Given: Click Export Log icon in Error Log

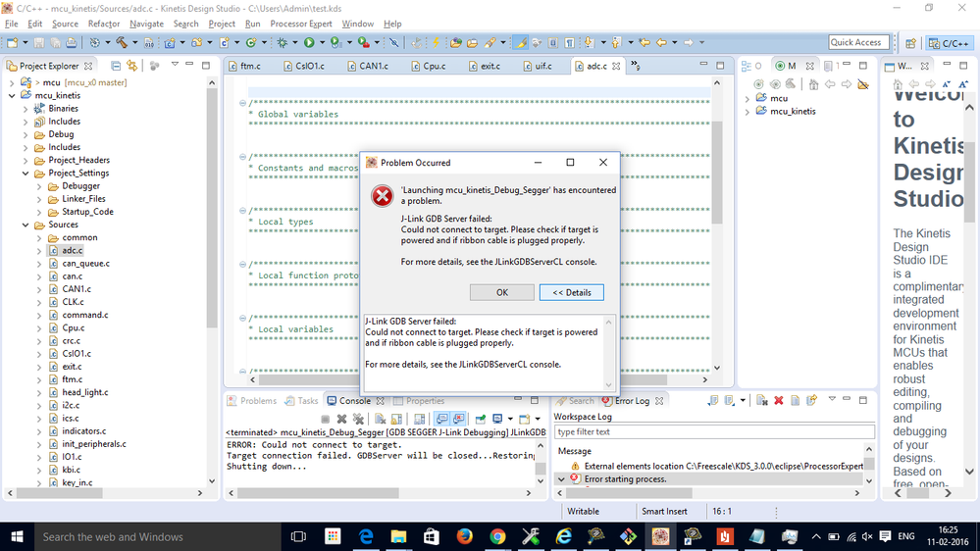Looking at the screenshot, I should tap(712, 400).
